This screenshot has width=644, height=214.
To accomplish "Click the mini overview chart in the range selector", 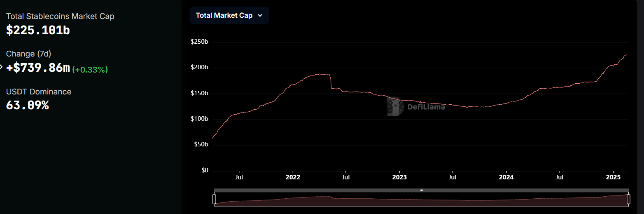I will coord(421,199).
